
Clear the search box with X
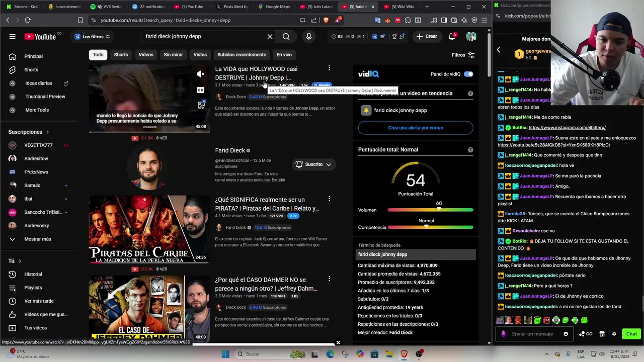point(270,36)
